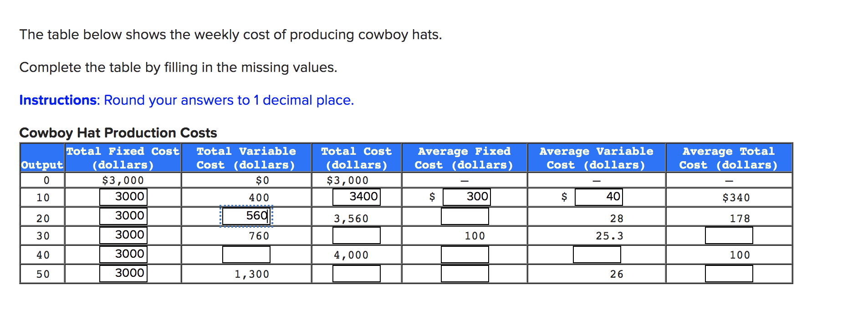Select Total Fixed Cost field for output 40
The height and width of the screenshot is (326, 868).
tap(123, 255)
